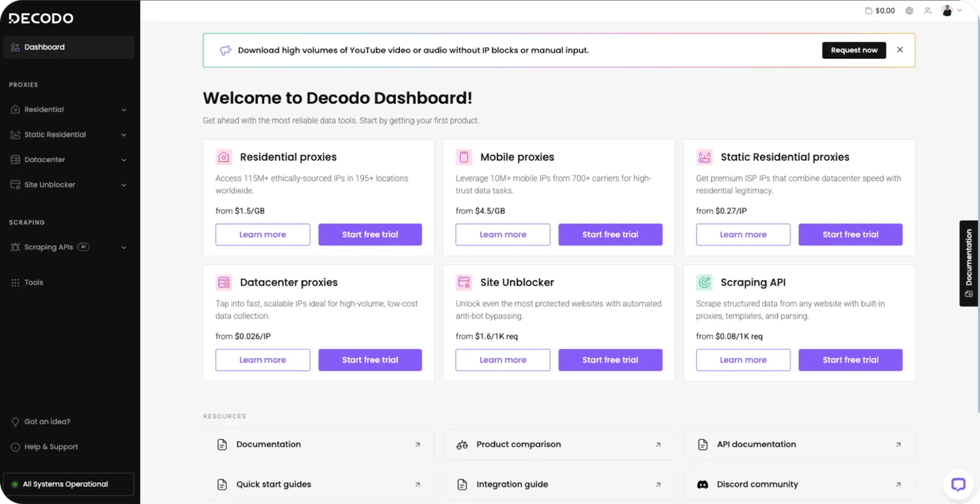Screen dimensions: 980x504
Task: Click Learn more for Mobile proxies
Action: 503,234
